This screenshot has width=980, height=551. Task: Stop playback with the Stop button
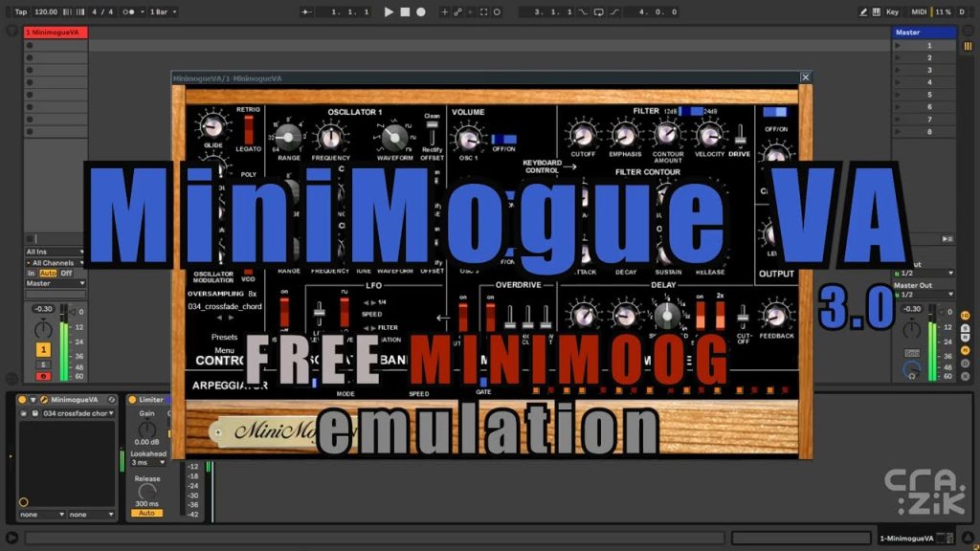click(x=405, y=11)
